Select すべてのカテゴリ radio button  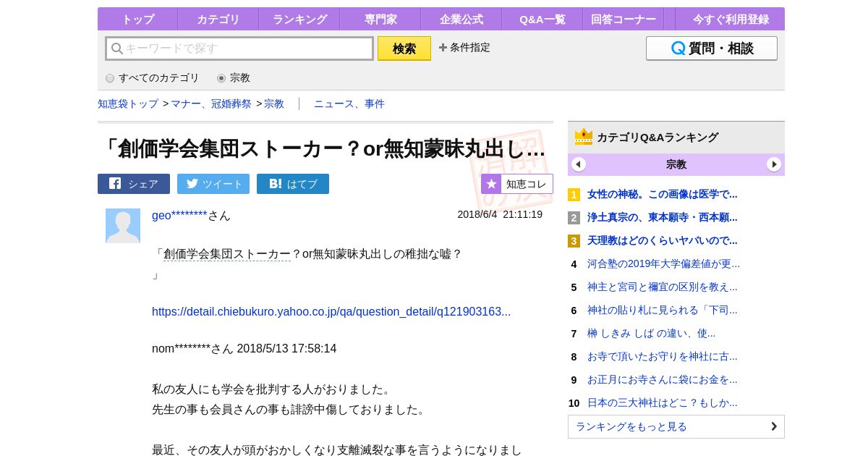110,78
